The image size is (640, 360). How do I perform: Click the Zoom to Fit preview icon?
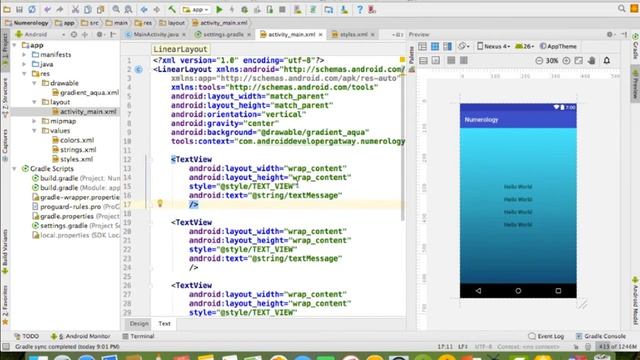578,60
